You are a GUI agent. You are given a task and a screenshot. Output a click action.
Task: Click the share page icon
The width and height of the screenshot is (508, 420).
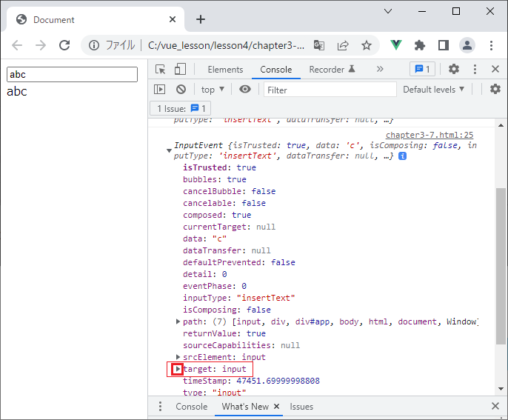(343, 45)
